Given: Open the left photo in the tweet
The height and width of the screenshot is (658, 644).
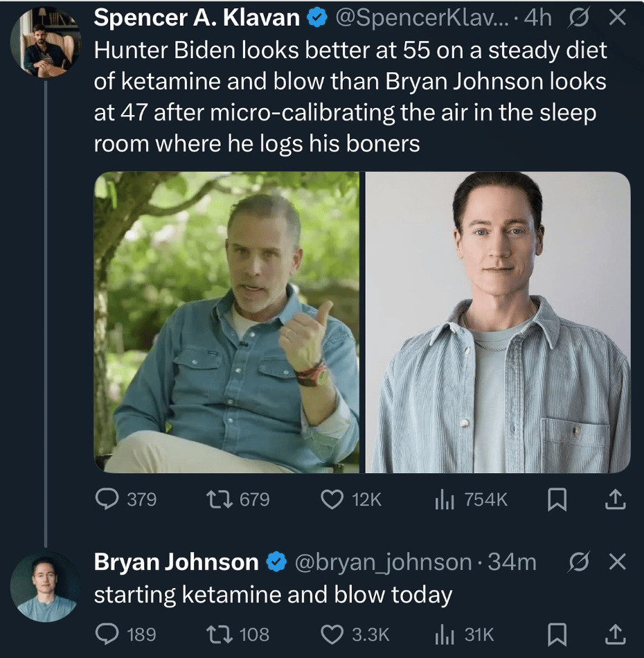Looking at the screenshot, I should tap(226, 323).
